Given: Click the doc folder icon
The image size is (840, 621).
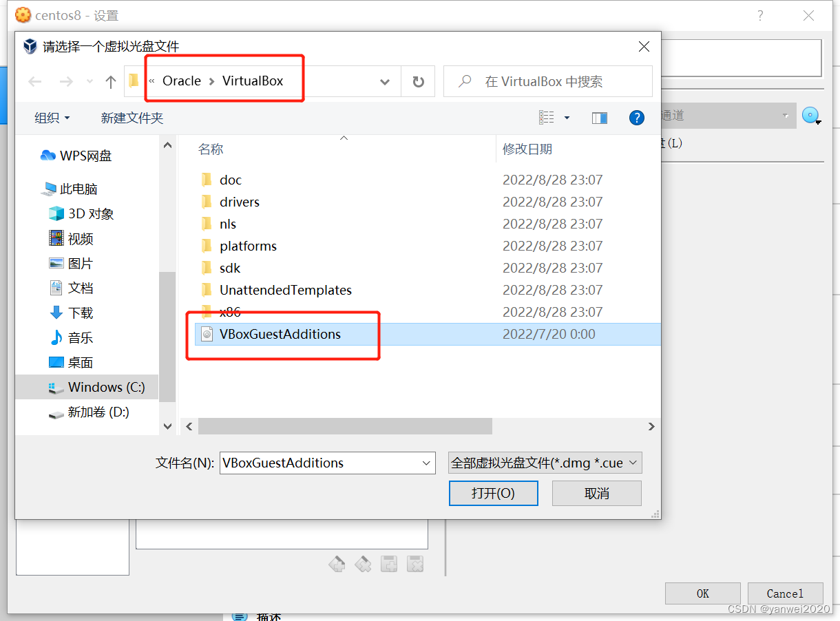Looking at the screenshot, I should click(x=207, y=180).
